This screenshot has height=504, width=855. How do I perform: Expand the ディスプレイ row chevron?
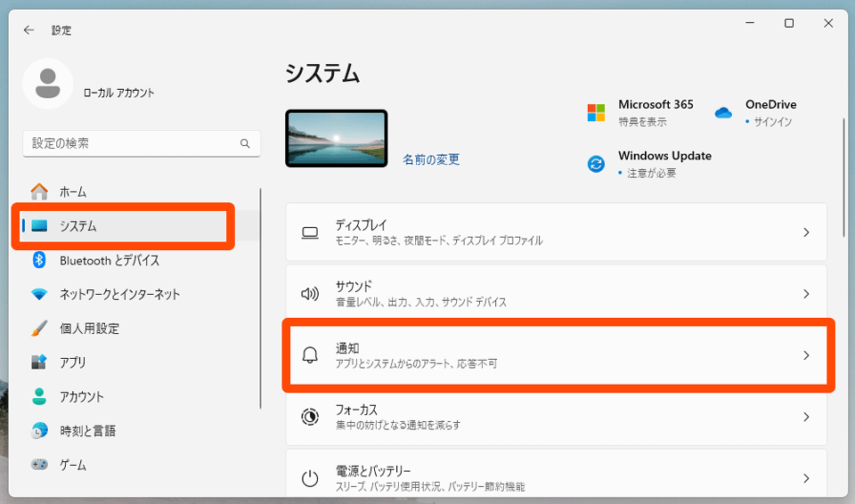point(807,233)
